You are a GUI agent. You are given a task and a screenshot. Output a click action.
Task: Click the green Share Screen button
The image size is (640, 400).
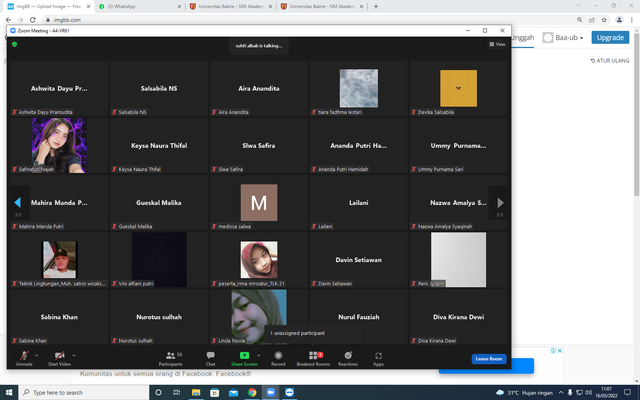point(244,358)
